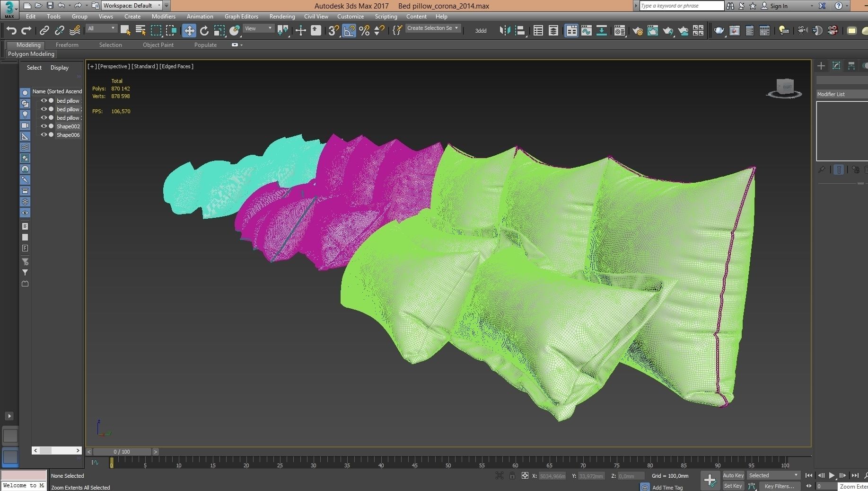Image resolution: width=868 pixels, height=491 pixels.
Task: Toggle the Selection Lock padlock
Action: click(512, 476)
